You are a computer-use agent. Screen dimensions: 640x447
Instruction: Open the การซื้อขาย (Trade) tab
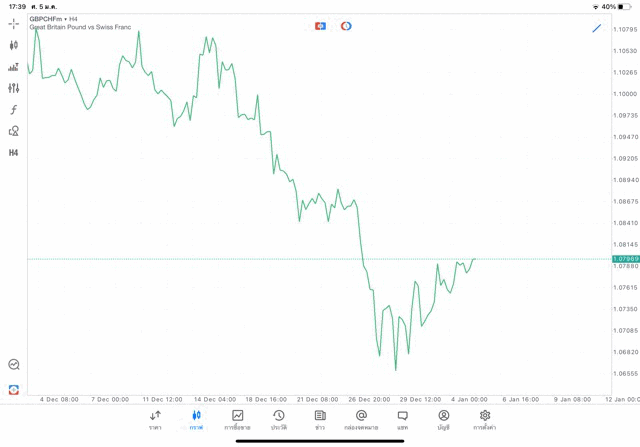coord(237,420)
